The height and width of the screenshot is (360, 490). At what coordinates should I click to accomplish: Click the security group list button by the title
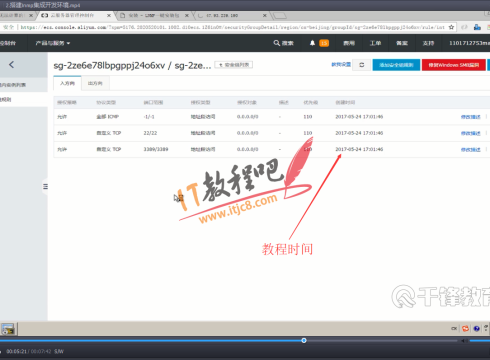[234, 65]
